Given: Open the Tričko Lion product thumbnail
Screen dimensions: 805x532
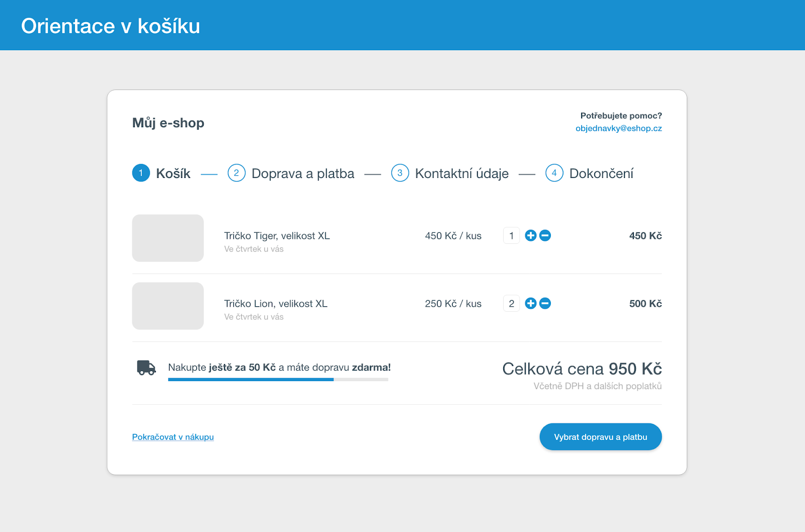Looking at the screenshot, I should (168, 306).
